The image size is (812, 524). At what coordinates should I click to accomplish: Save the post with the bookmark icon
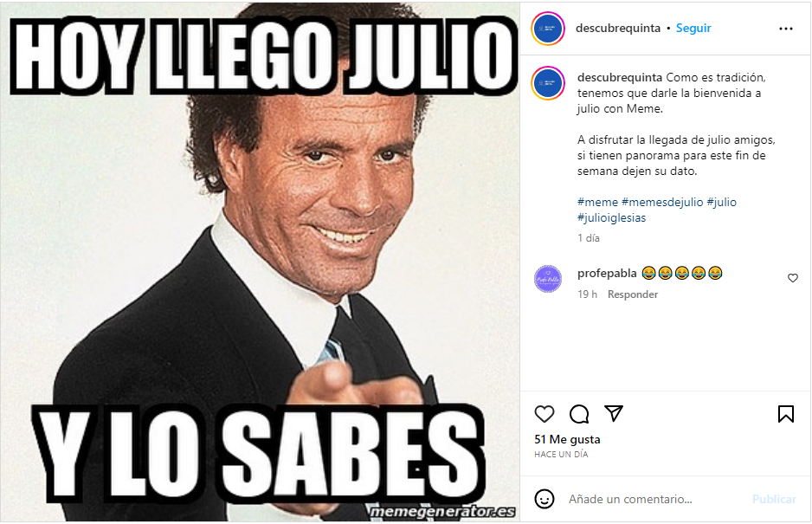pyautogui.click(x=785, y=414)
